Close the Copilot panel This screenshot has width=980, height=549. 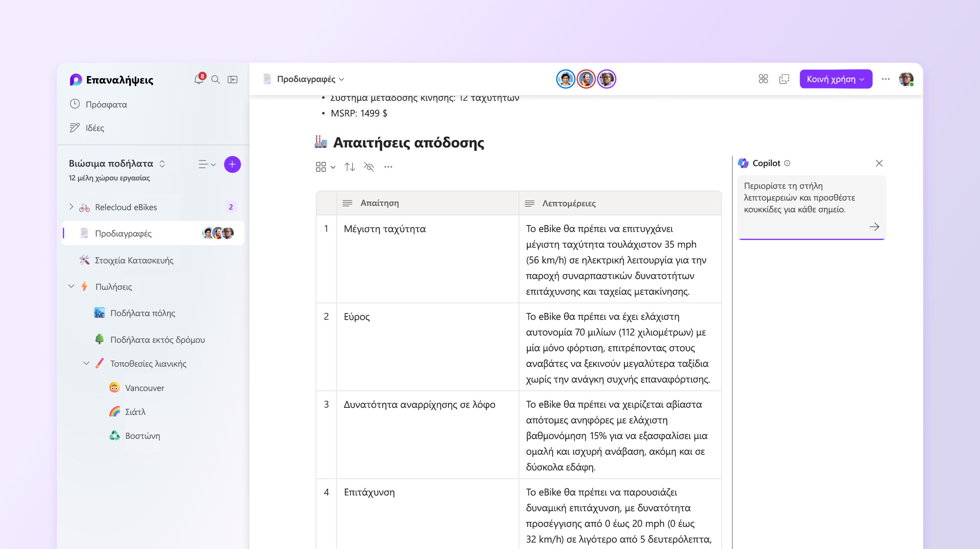(879, 163)
